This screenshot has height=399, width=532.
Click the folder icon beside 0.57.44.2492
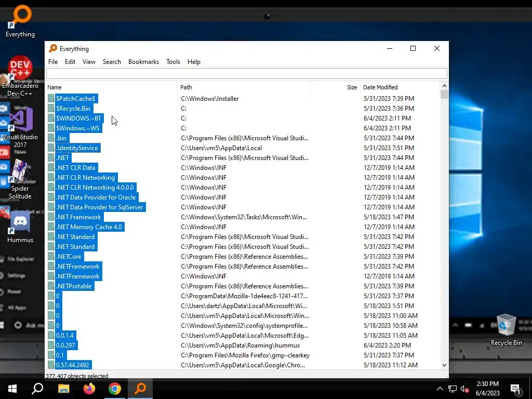(51, 365)
